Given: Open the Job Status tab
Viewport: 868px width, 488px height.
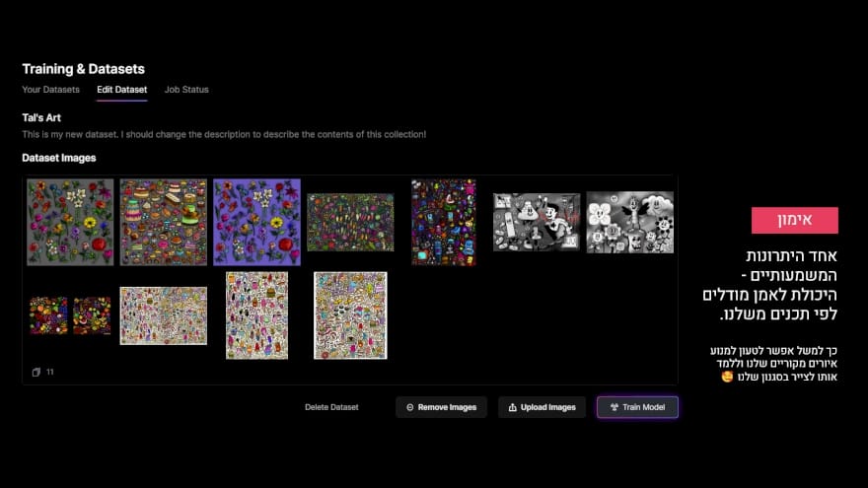Looking at the screenshot, I should click(186, 90).
